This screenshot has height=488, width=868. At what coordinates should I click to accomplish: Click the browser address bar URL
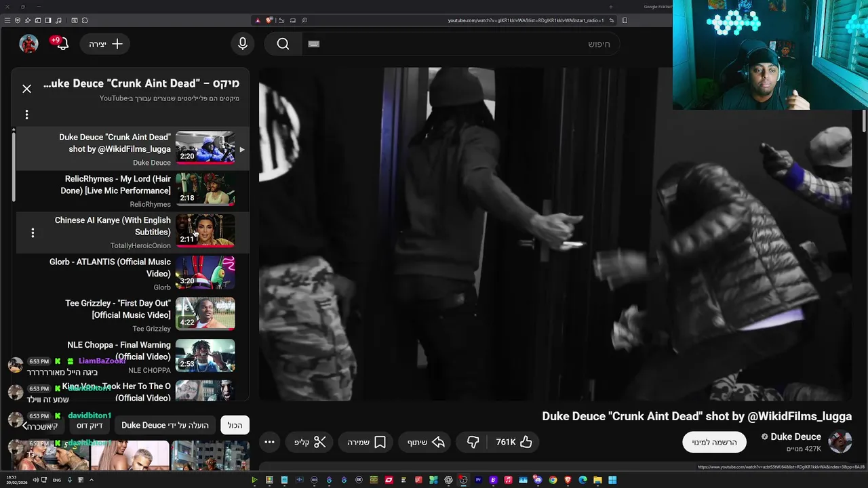tap(526, 20)
